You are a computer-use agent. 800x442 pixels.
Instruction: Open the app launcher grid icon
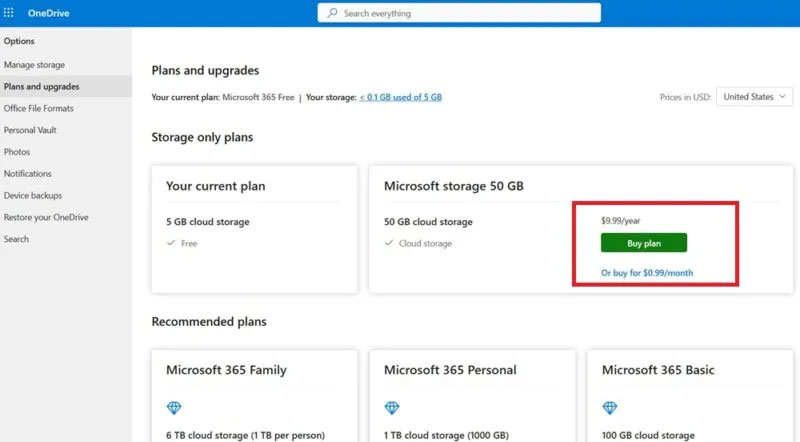click(9, 13)
